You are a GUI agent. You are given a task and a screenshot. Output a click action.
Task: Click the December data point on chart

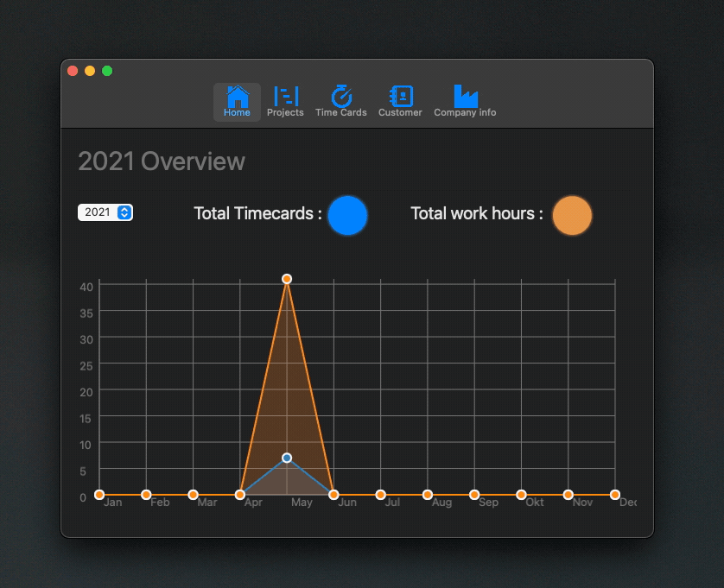[x=614, y=495]
